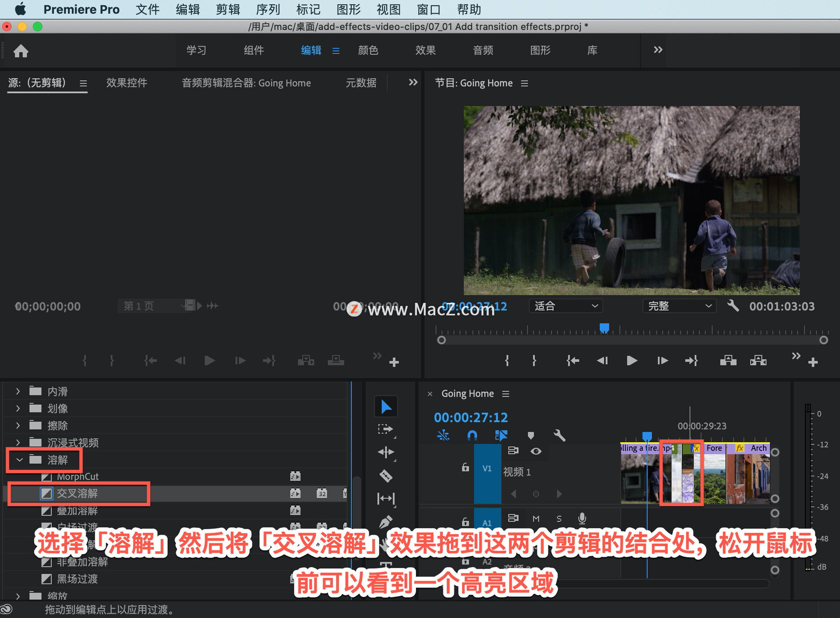This screenshot has width=840, height=618.
Task: Toggle A1 track lock
Action: [x=465, y=522]
